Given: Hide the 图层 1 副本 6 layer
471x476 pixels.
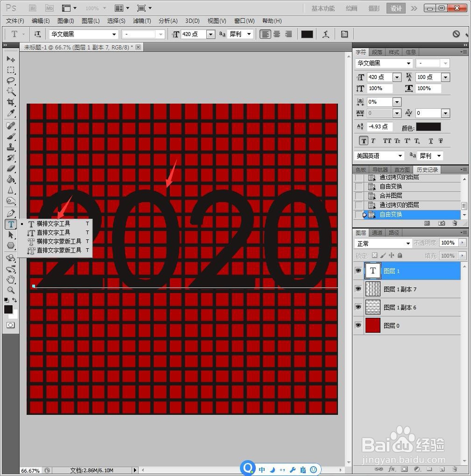Looking at the screenshot, I should 358,307.
